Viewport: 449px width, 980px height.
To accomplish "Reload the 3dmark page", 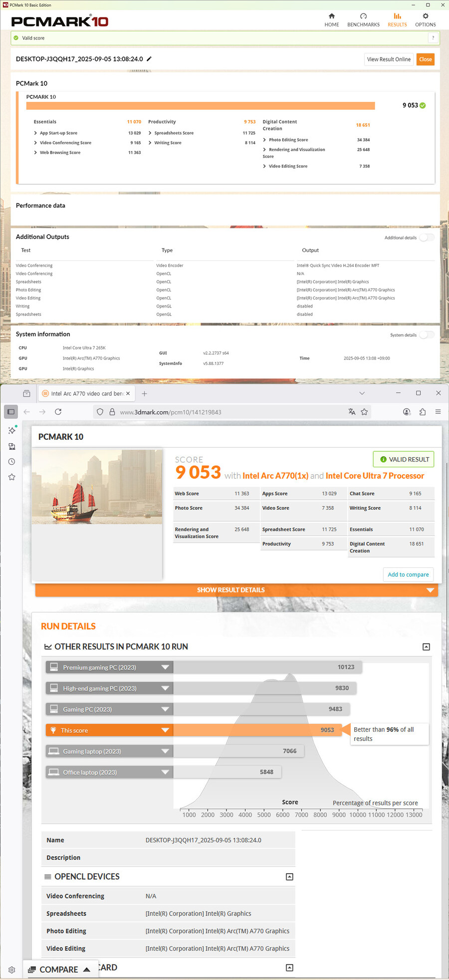I will coord(58,412).
